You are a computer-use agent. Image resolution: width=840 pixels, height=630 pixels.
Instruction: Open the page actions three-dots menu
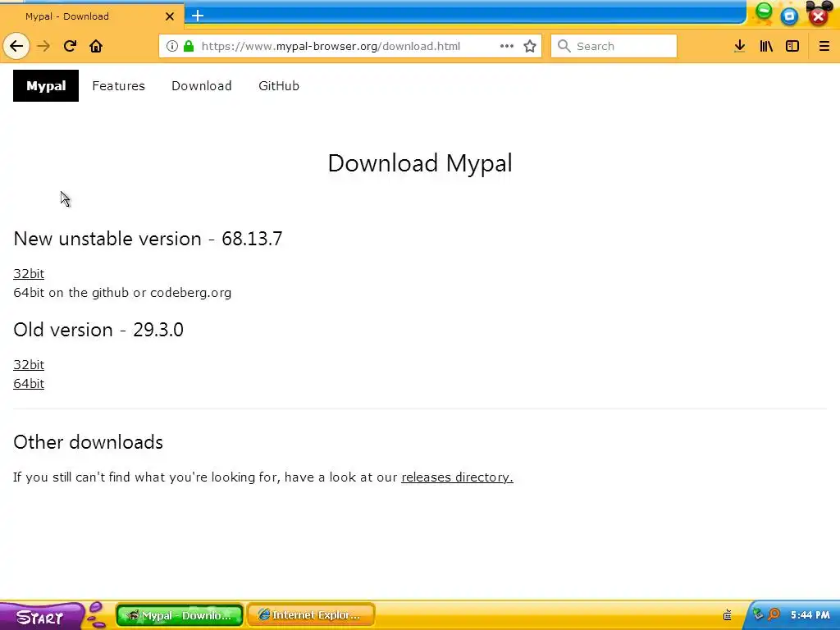[507, 46]
